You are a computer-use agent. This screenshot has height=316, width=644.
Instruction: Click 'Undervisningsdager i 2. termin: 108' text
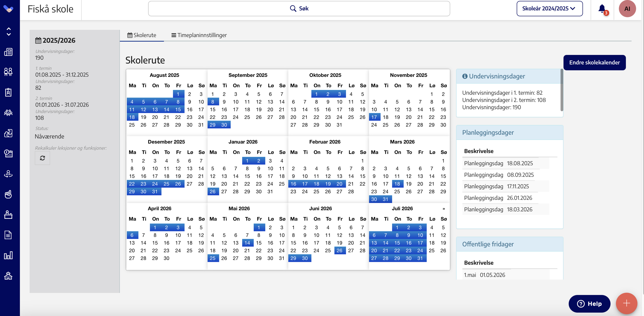tap(504, 100)
